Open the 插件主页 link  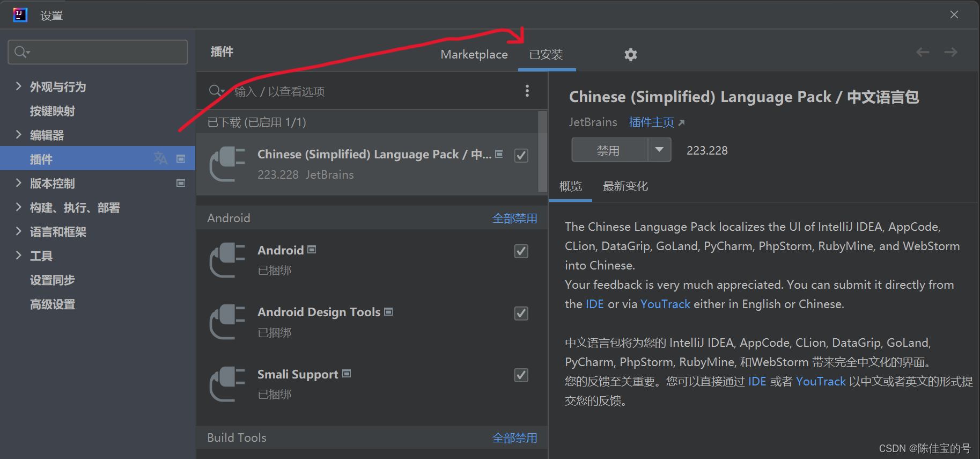pyautogui.click(x=651, y=122)
